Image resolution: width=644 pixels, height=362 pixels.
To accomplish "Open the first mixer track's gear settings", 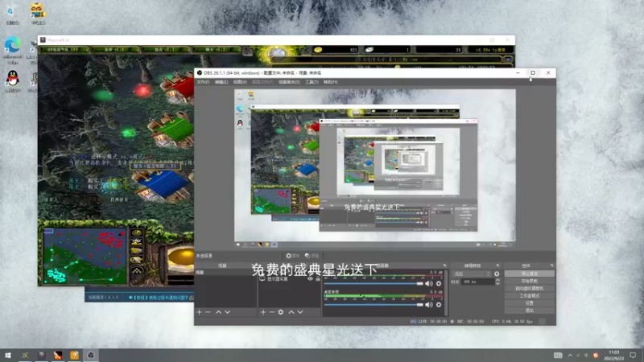I will click(439, 284).
